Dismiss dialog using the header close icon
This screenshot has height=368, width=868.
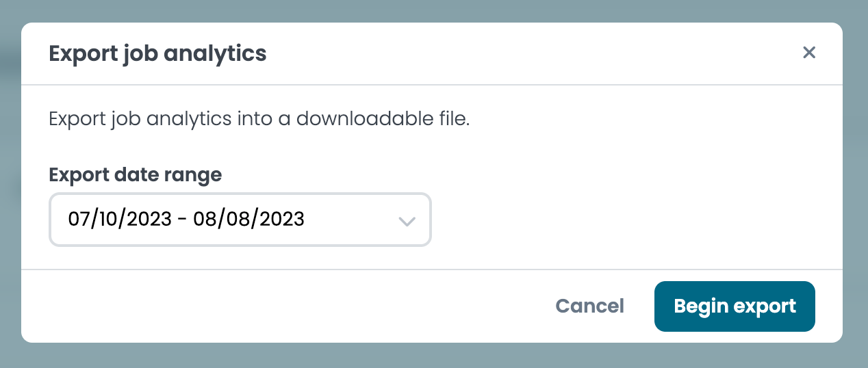[x=809, y=53]
